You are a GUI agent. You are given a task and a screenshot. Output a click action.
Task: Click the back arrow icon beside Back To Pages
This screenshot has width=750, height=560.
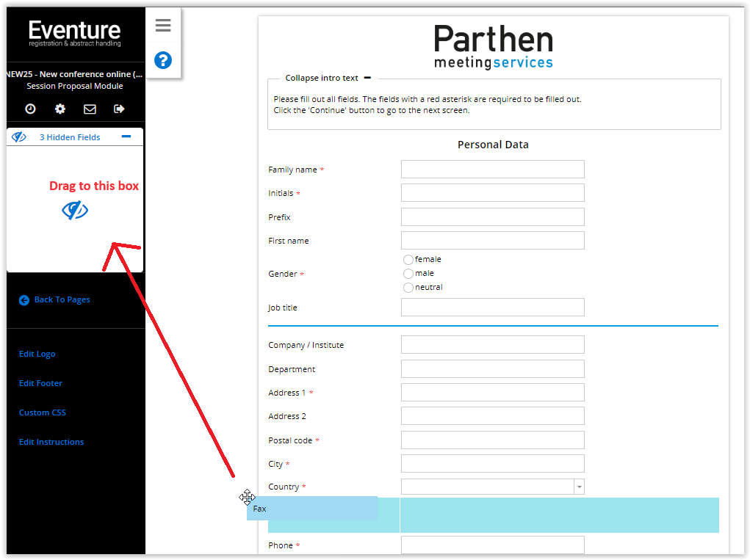coord(24,299)
